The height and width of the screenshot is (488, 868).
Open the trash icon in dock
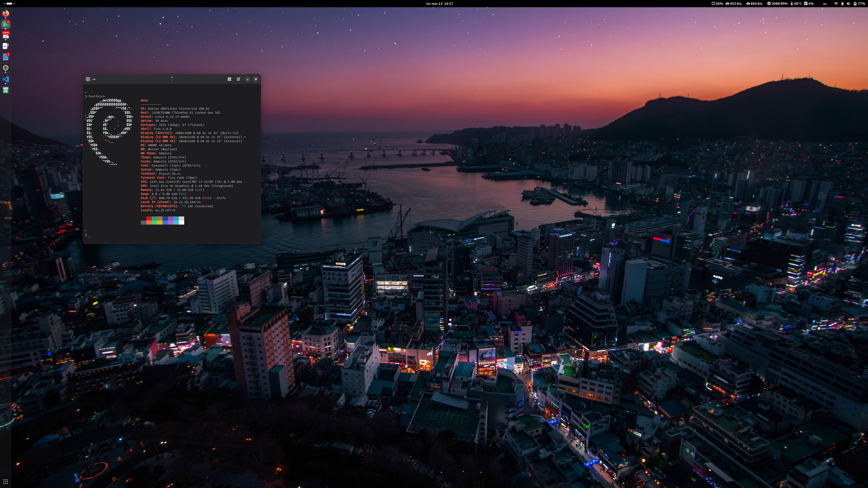[x=6, y=90]
